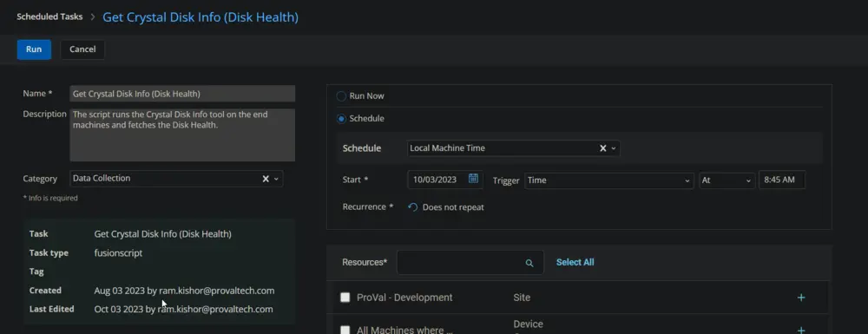Click the 8:45 AM time field
The height and width of the screenshot is (334, 868).
[782, 180]
